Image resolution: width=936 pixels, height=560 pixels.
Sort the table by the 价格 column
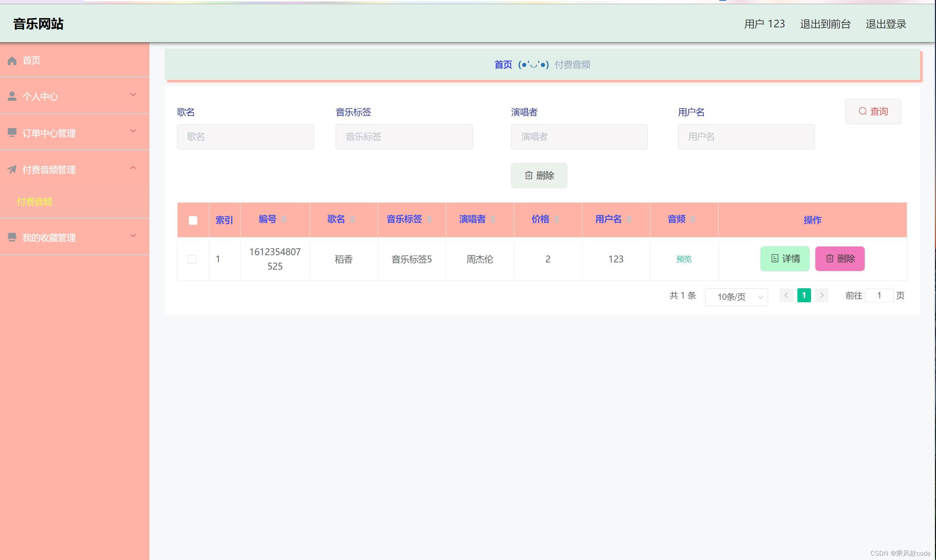point(556,219)
